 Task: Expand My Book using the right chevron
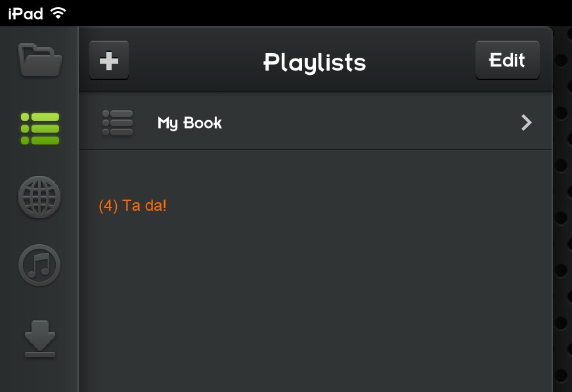(527, 123)
